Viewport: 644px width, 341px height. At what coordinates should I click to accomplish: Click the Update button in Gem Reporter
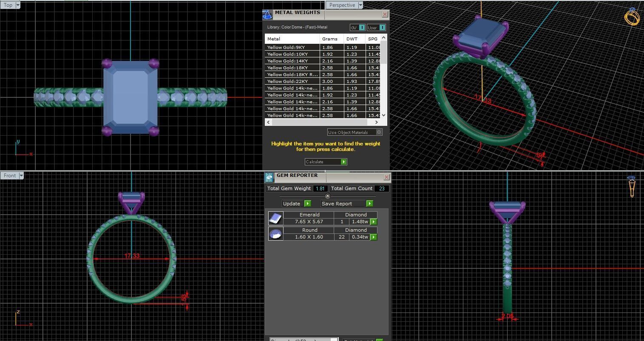tap(297, 204)
